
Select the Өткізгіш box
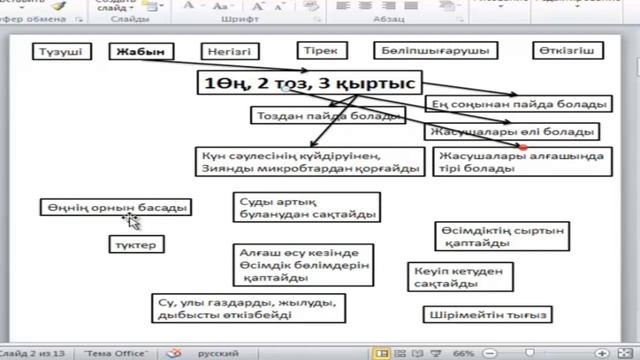(x=568, y=50)
